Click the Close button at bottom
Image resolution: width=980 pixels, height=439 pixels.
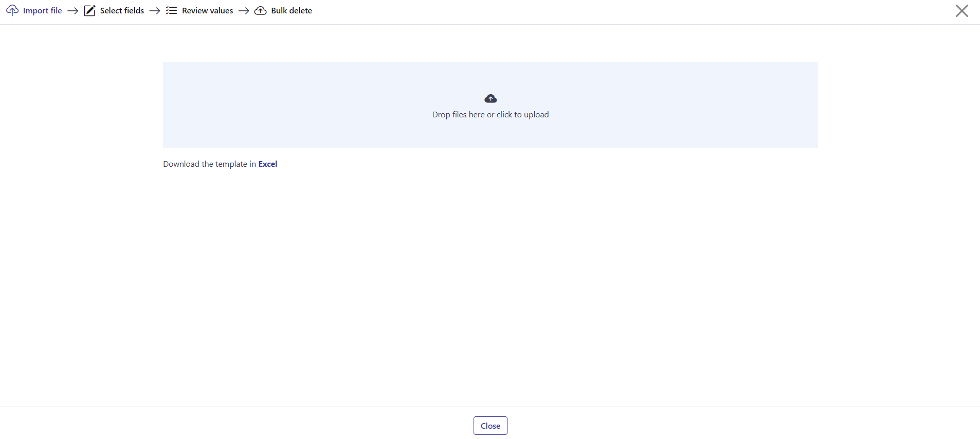click(x=491, y=426)
